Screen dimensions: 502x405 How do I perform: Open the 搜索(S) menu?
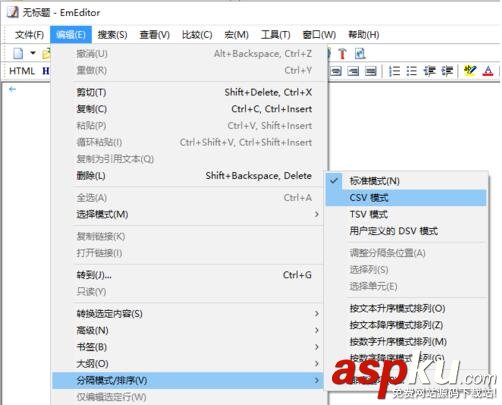click(112, 35)
